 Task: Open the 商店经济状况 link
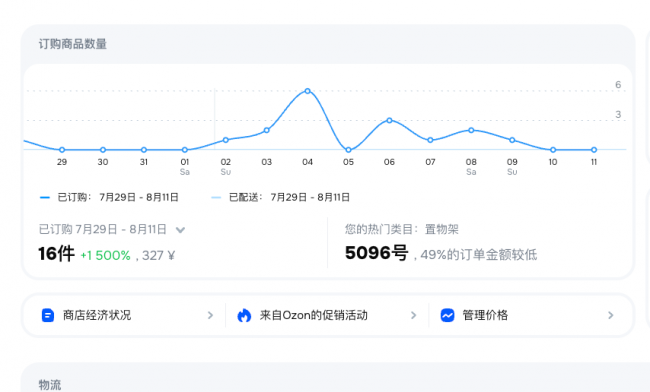pyautogui.click(x=97, y=315)
